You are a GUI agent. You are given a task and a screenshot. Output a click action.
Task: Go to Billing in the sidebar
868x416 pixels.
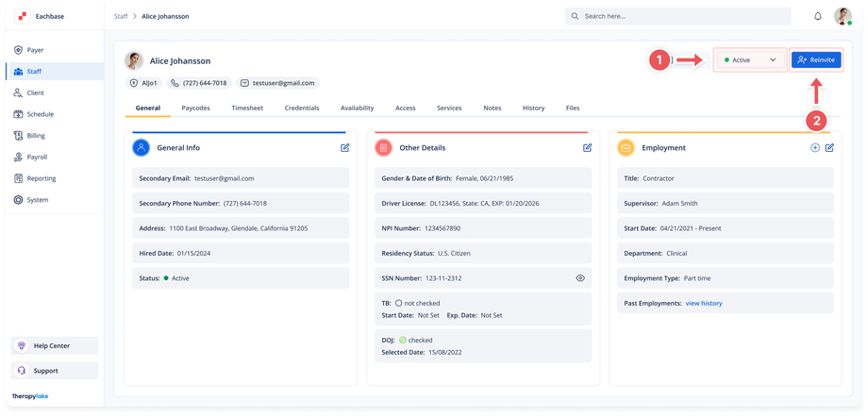(36, 136)
